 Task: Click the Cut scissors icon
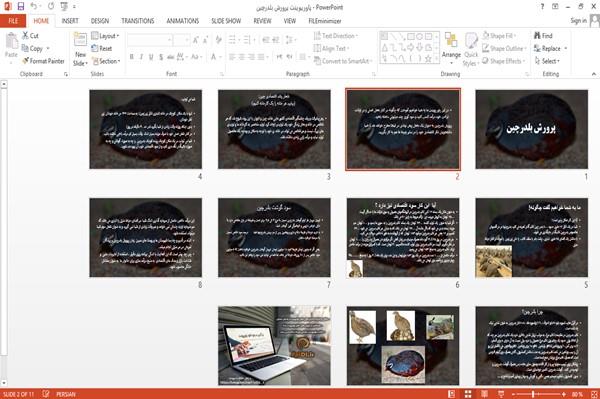(25, 36)
